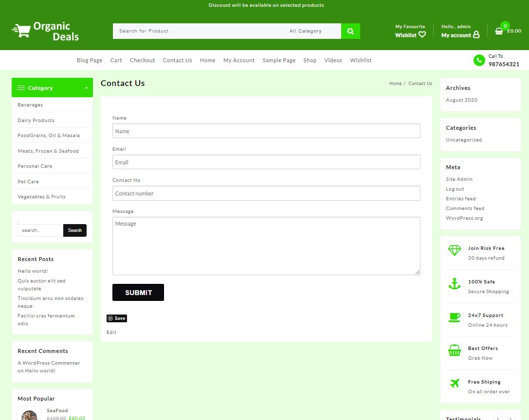The height and width of the screenshot is (420, 529).
Task: Collapse the Category sidebar menu
Action: 86,88
